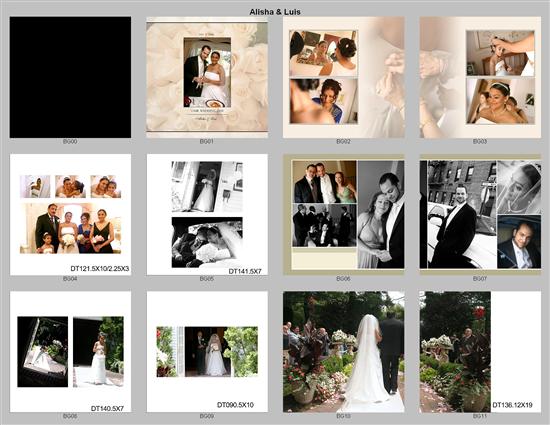Click the Alisha & Luis title
Viewport: 550px width, 425px height.
pos(275,12)
